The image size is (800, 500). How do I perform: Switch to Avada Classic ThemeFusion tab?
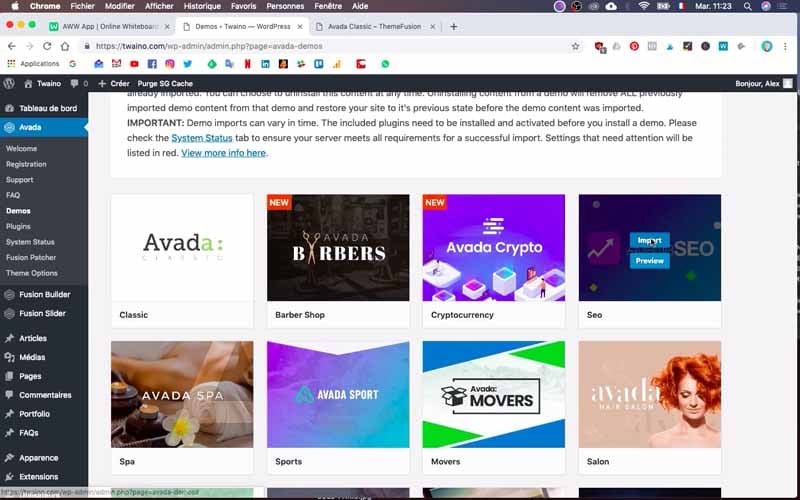tap(374, 27)
